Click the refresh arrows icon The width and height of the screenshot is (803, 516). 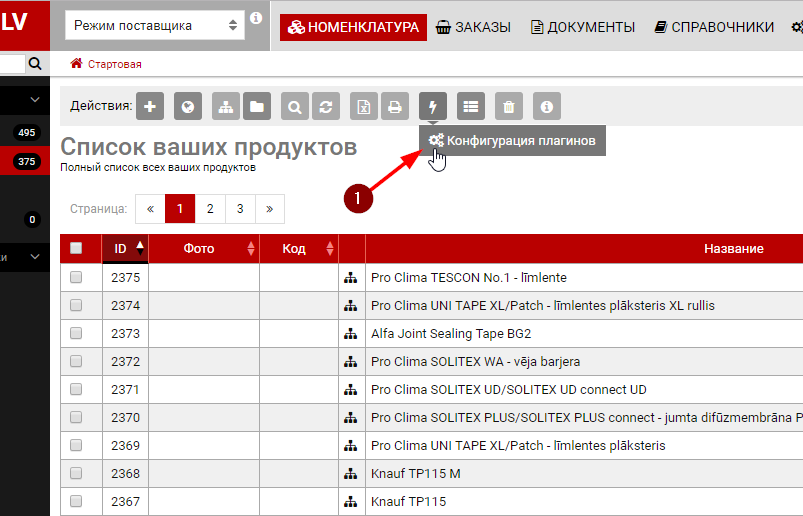click(324, 106)
